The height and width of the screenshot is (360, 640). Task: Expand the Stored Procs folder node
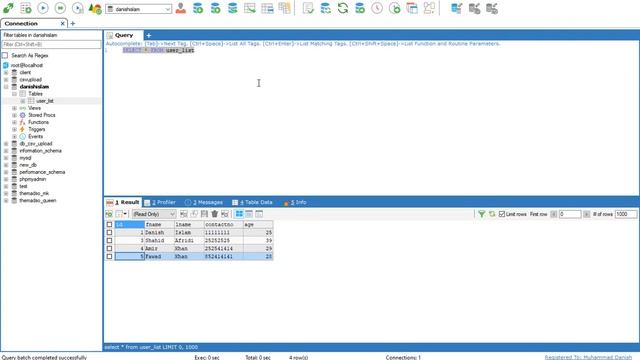(x=14, y=115)
